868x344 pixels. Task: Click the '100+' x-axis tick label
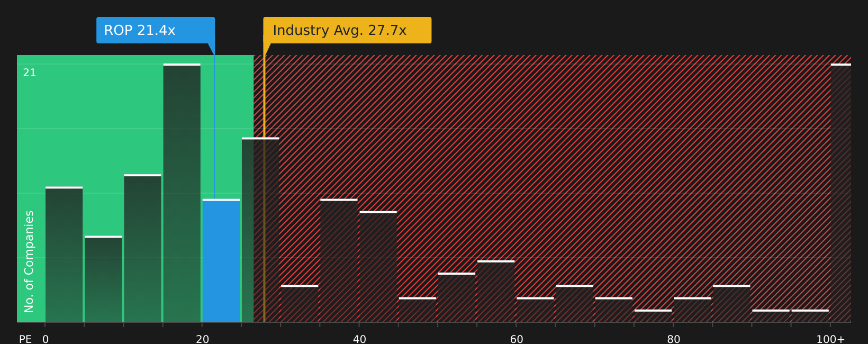click(830, 339)
